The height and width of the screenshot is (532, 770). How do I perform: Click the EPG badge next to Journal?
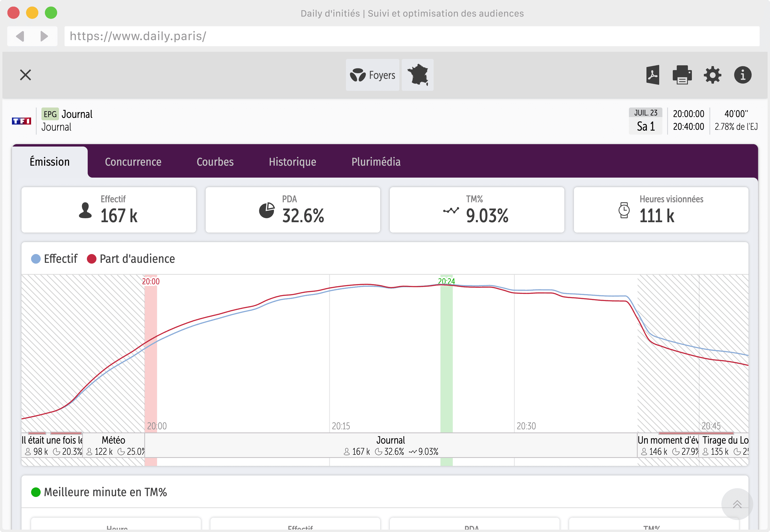50,114
